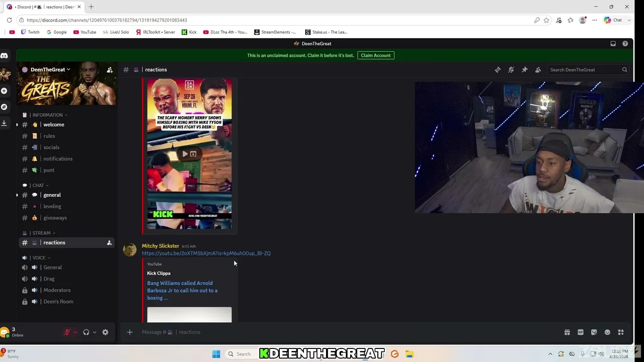The width and height of the screenshot is (644, 362).
Task: Toggle the muted microphone button
Action: pos(66,332)
